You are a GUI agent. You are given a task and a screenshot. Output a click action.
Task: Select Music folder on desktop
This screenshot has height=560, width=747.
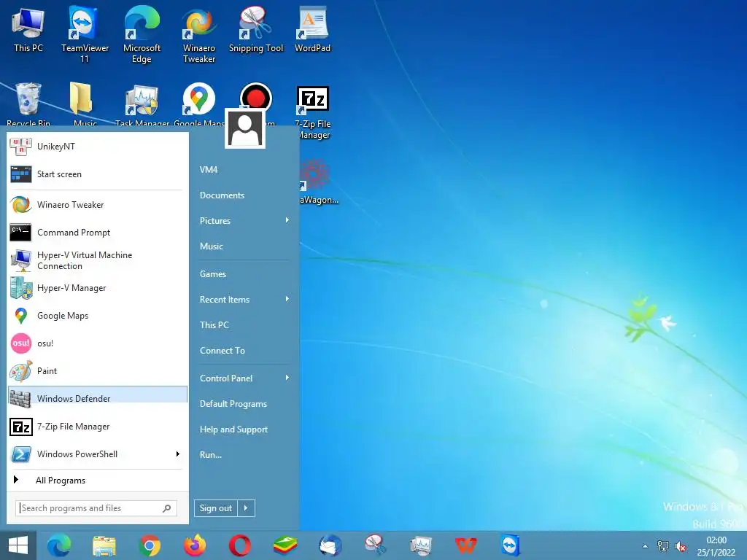[85, 105]
